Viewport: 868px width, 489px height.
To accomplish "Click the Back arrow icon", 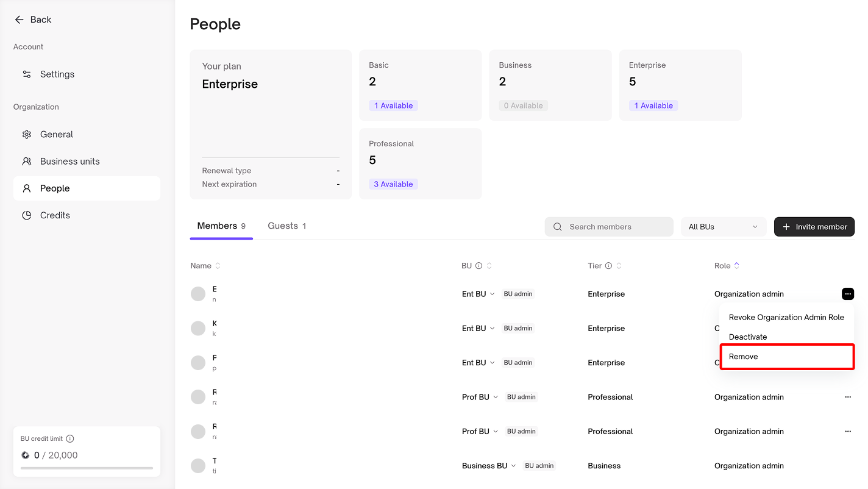I will (19, 20).
